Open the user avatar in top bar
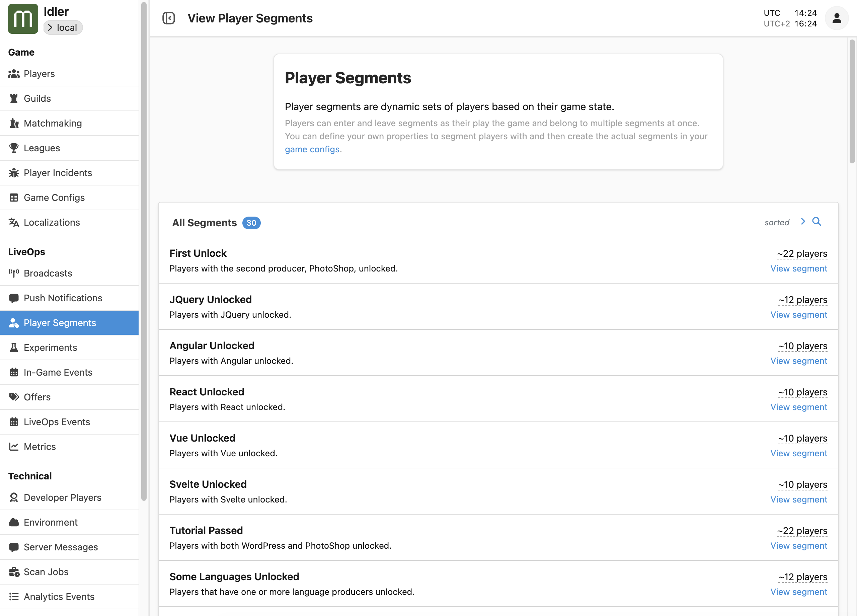Image resolution: width=857 pixels, height=616 pixels. coord(837,18)
